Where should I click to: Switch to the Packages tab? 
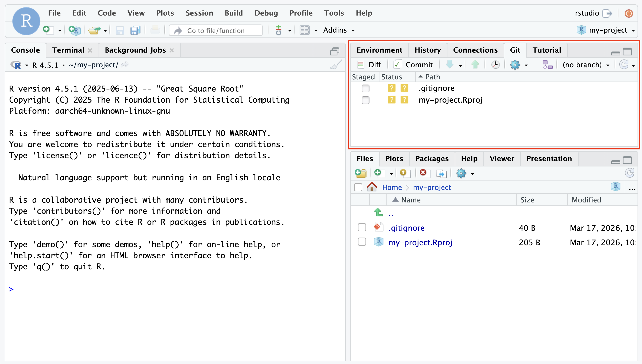pos(432,159)
